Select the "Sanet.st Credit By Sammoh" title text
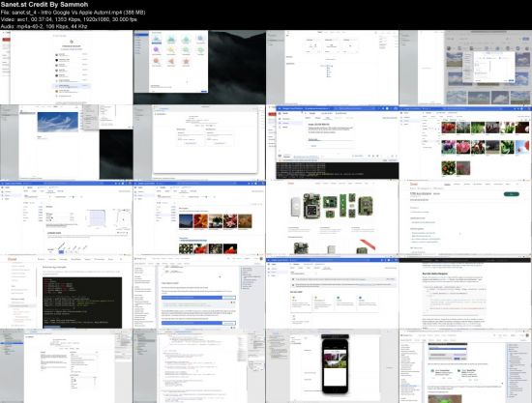 [x=44, y=5]
